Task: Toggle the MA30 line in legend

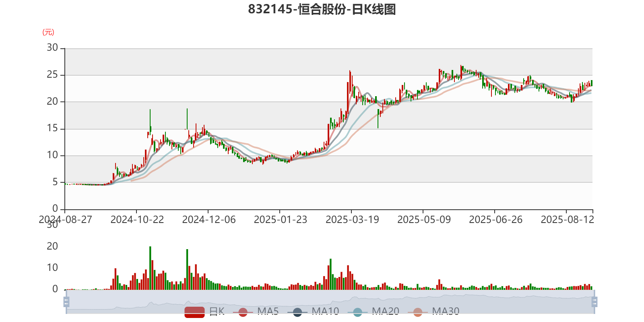Action: click(433, 312)
